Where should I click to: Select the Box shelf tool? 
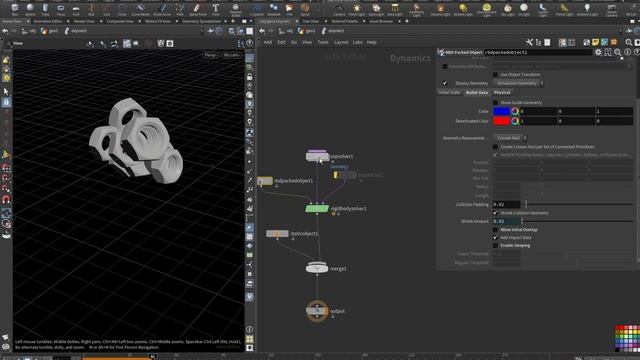click(15, 9)
